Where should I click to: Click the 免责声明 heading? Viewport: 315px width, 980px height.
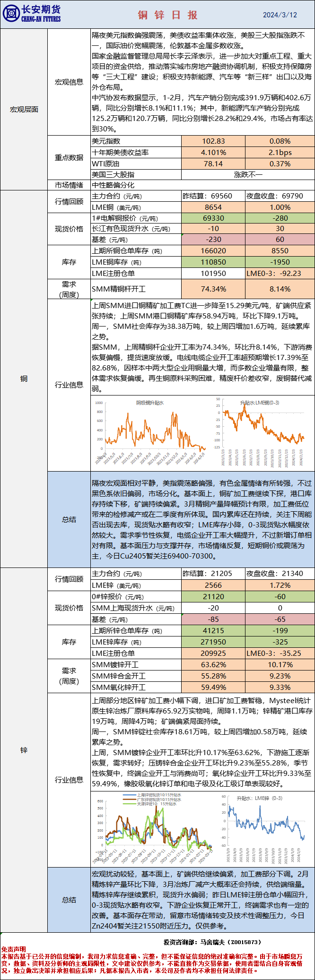point(13,949)
